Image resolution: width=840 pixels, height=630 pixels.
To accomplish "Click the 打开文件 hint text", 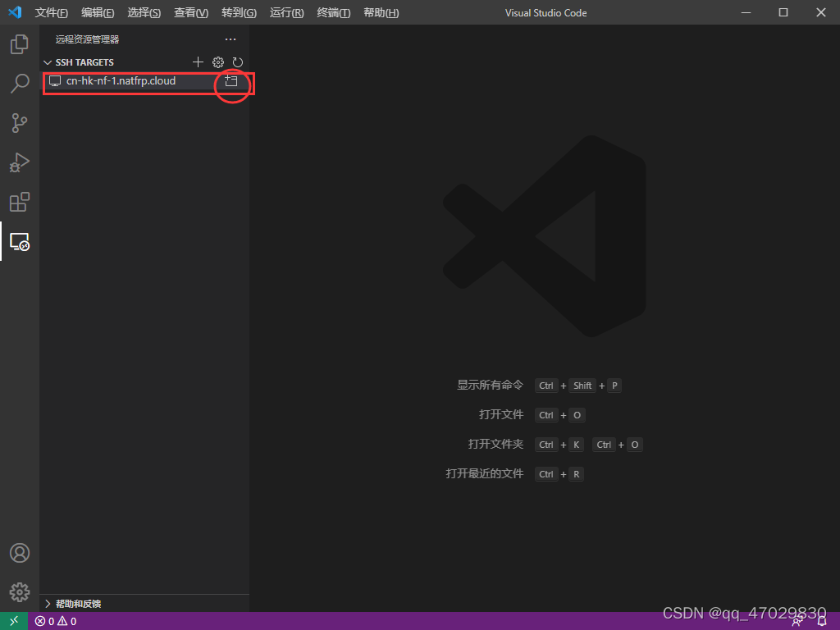I will point(501,414).
